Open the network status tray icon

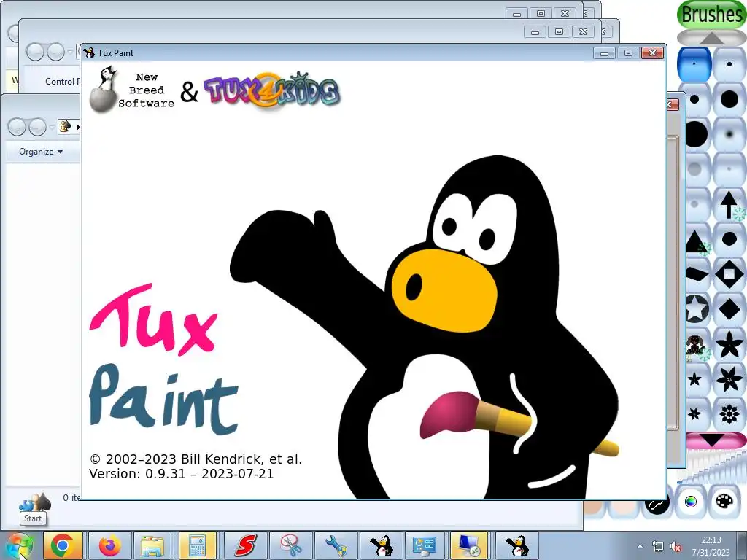pos(657,546)
